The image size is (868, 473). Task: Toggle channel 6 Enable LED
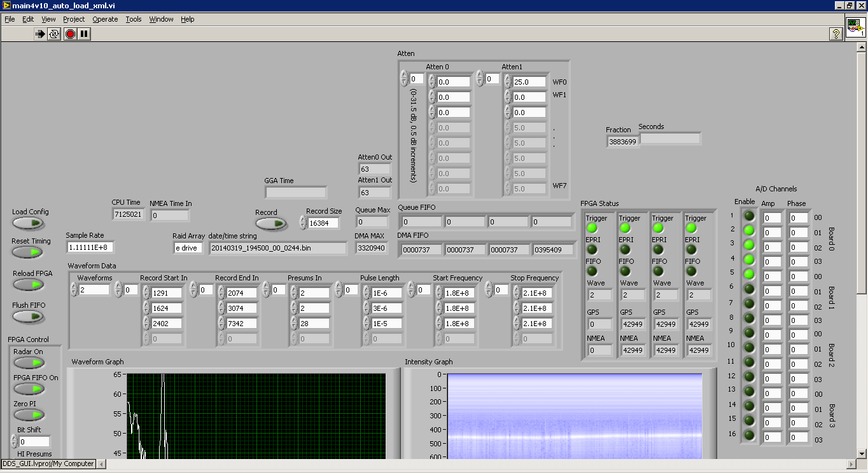click(749, 288)
